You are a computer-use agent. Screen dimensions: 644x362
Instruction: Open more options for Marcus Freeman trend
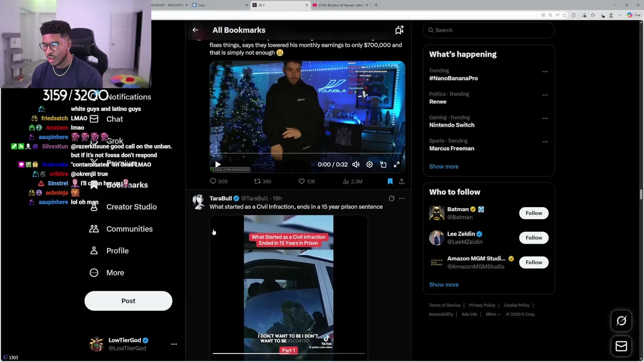coord(545,142)
